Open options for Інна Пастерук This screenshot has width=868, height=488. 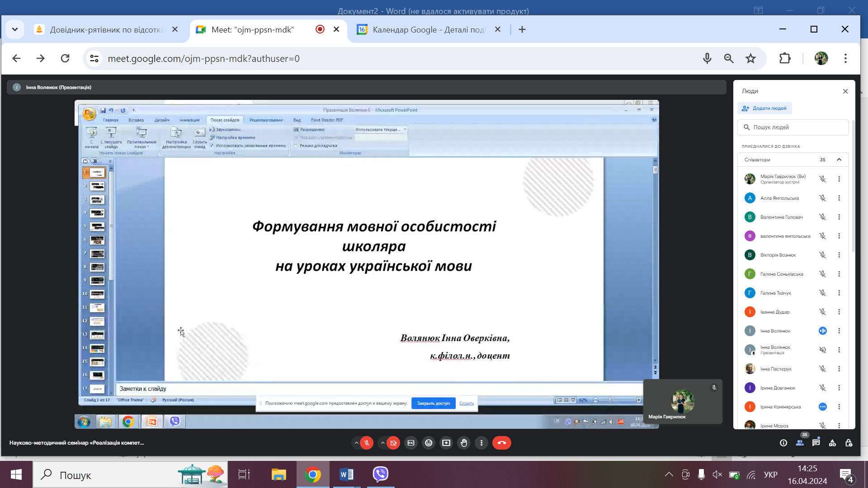[839, 369]
